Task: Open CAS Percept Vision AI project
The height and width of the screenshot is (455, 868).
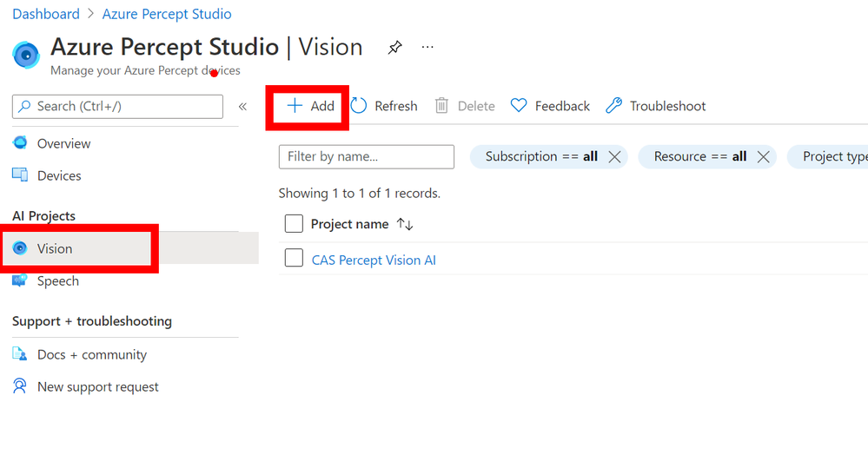Action: click(374, 260)
